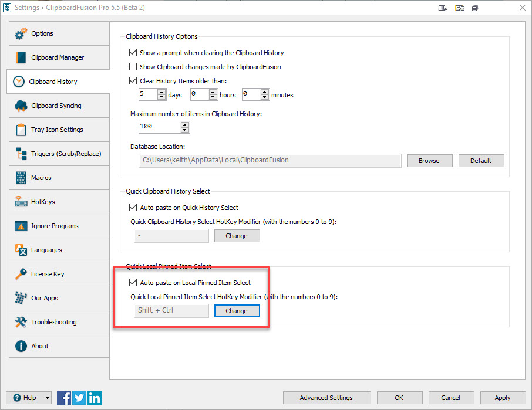Viewport: 532px width, 410px height.
Task: Click the Troubleshooting tools icon
Action: [x=21, y=322]
